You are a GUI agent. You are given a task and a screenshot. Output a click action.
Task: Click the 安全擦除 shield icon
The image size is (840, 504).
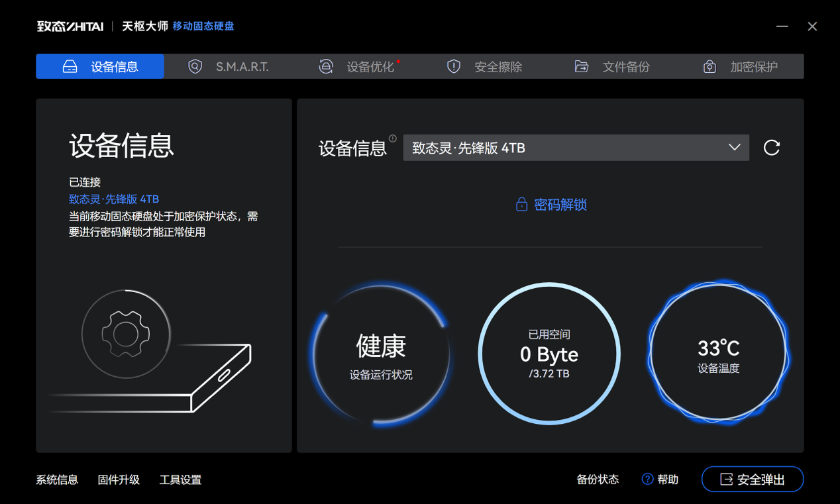(453, 66)
